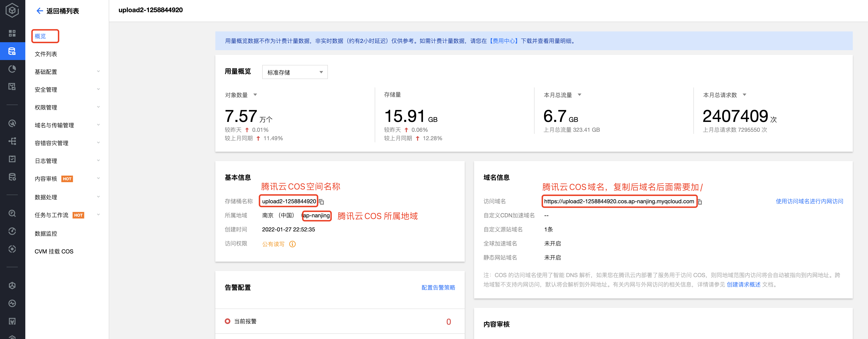Open 数据监控 menu item
Image resolution: width=868 pixels, height=339 pixels.
point(46,234)
